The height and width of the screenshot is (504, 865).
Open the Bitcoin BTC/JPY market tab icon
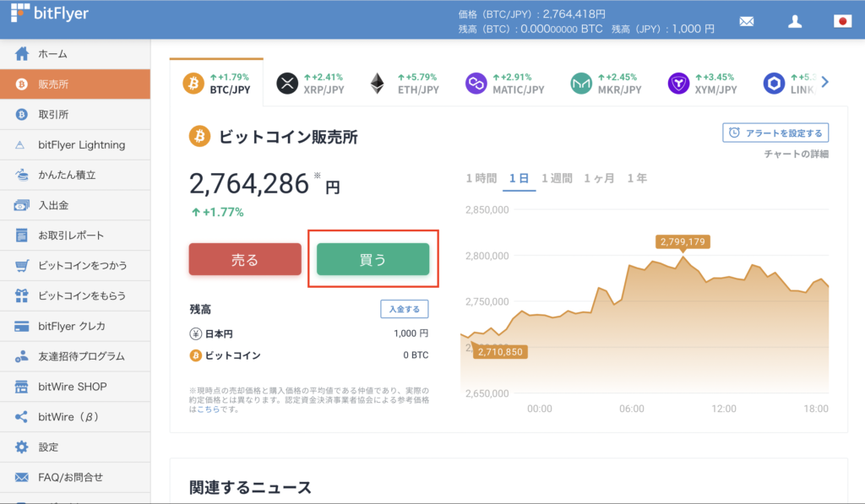(193, 82)
